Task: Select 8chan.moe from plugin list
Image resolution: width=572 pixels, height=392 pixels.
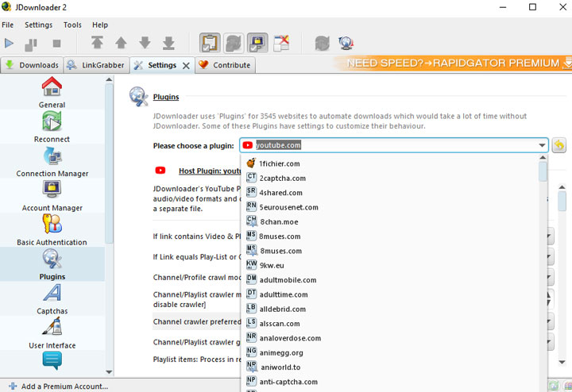Action: (389, 222)
